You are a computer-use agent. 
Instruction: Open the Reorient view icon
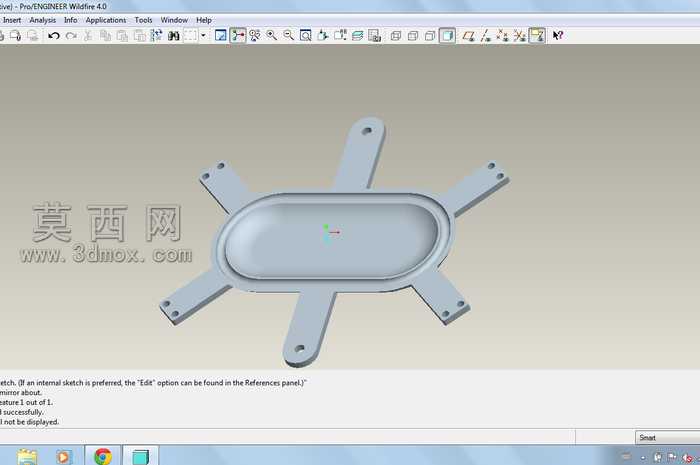click(323, 36)
